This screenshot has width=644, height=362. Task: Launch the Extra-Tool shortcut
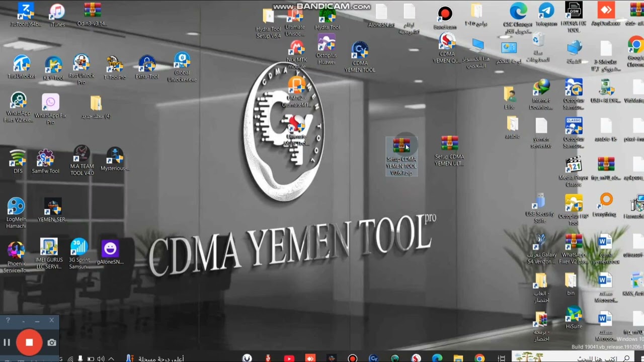pyautogui.click(x=146, y=67)
